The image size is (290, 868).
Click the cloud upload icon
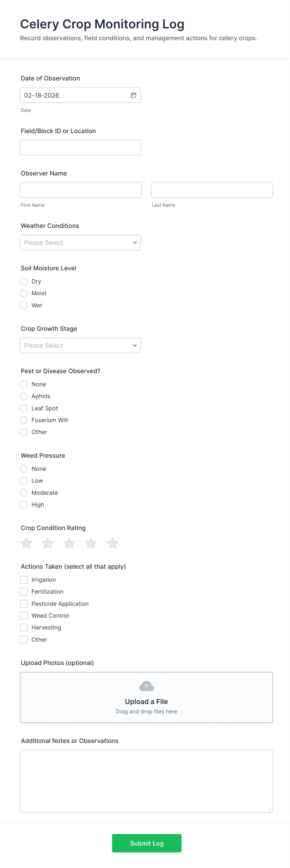coord(147,686)
